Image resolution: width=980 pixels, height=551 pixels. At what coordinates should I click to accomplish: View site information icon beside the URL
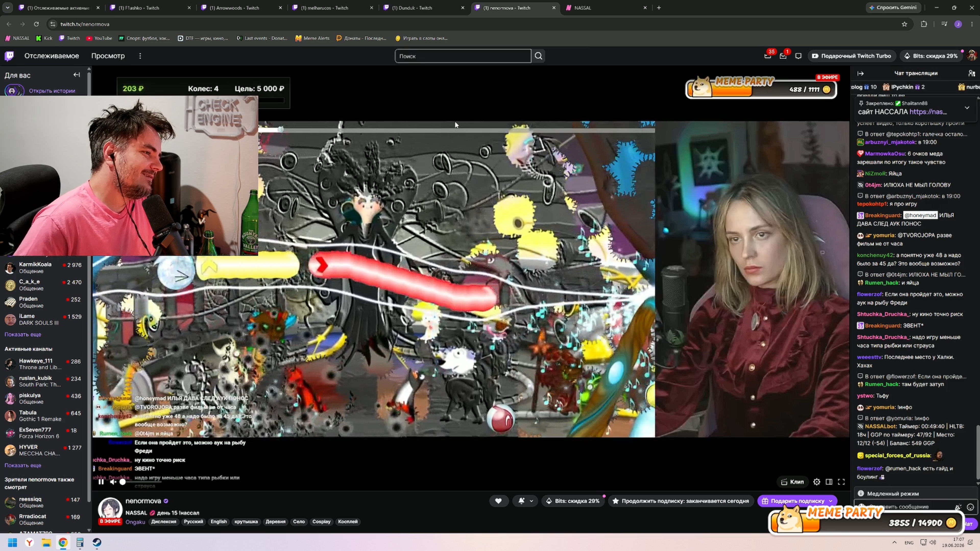point(53,24)
